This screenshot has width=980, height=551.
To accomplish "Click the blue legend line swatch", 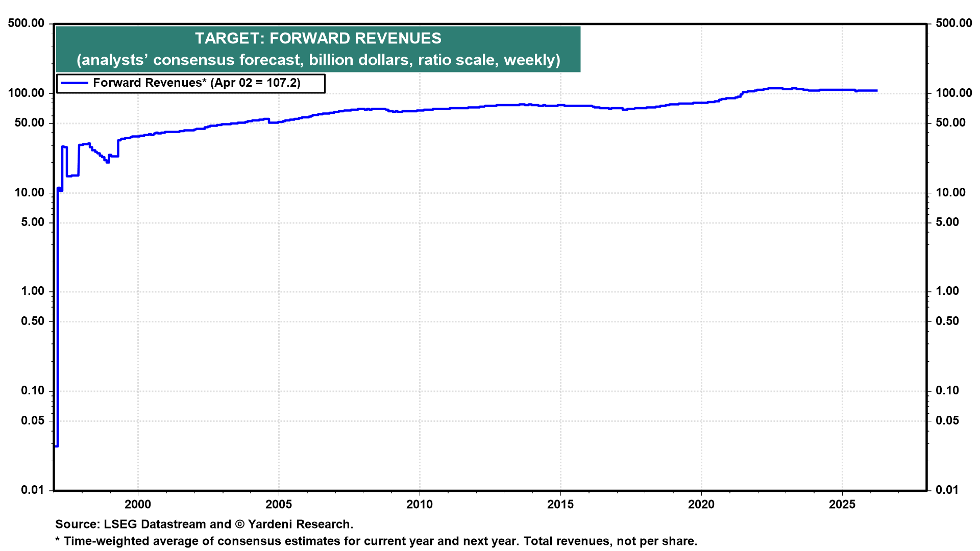I will coord(74,83).
